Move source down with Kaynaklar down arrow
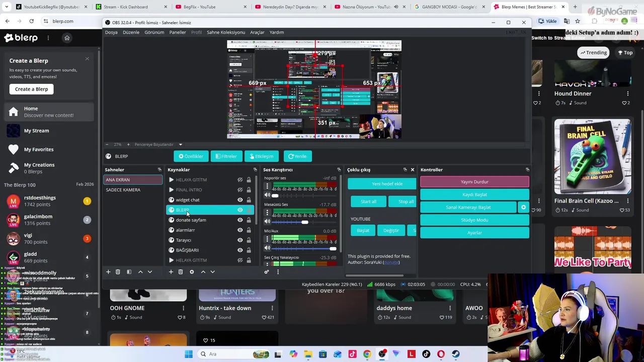 [213, 272]
